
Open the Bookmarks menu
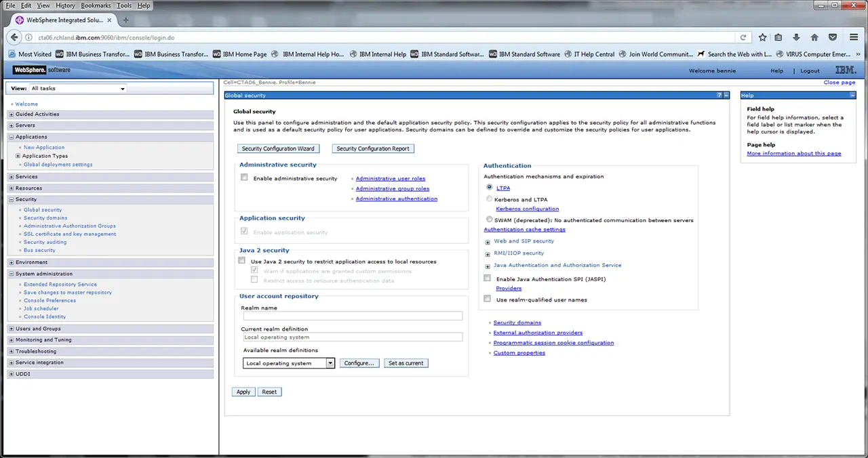click(96, 5)
